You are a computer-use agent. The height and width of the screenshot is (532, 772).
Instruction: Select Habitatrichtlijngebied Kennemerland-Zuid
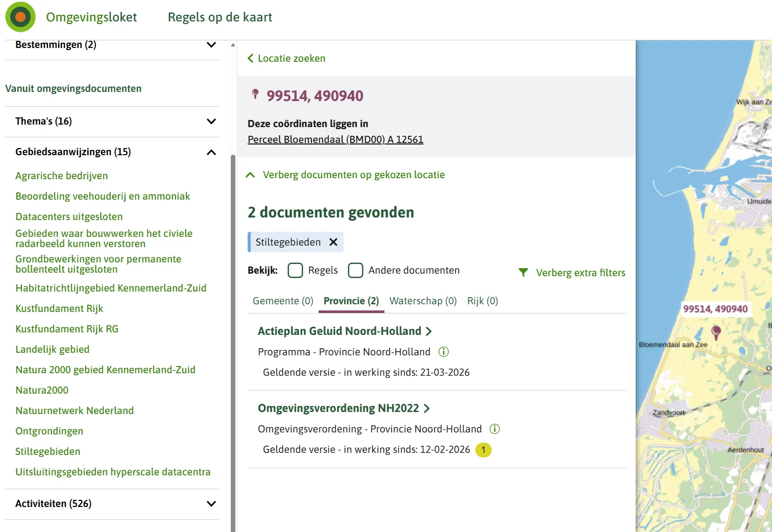[x=111, y=288]
